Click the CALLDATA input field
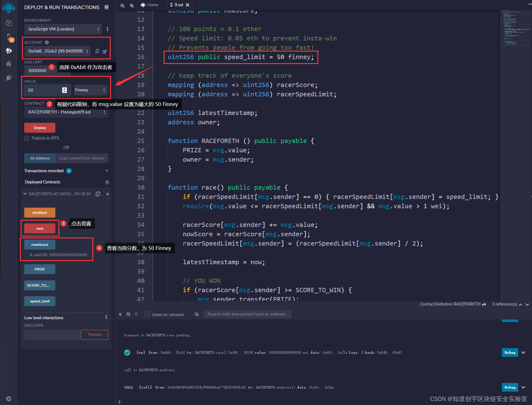The height and width of the screenshot is (405, 532). click(53, 335)
